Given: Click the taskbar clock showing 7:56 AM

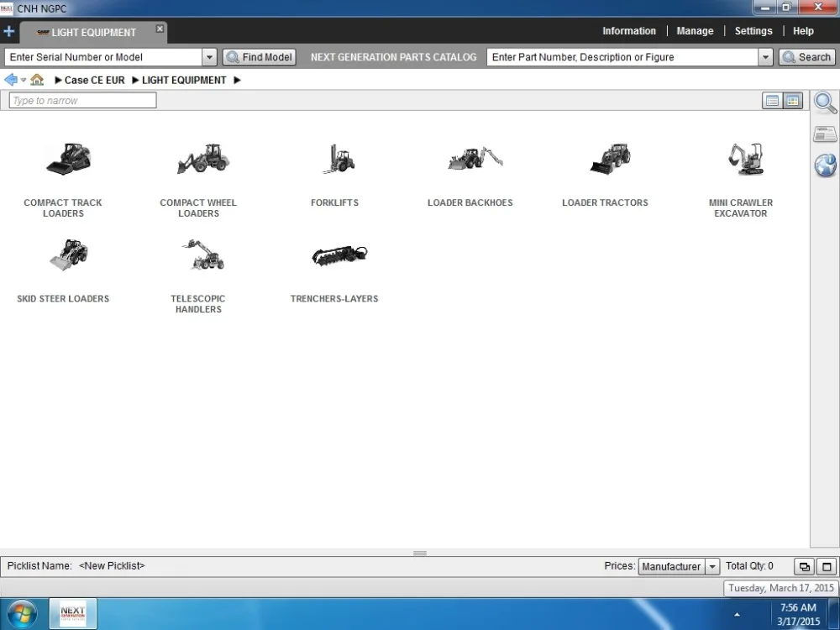Looking at the screenshot, I should 798,615.
